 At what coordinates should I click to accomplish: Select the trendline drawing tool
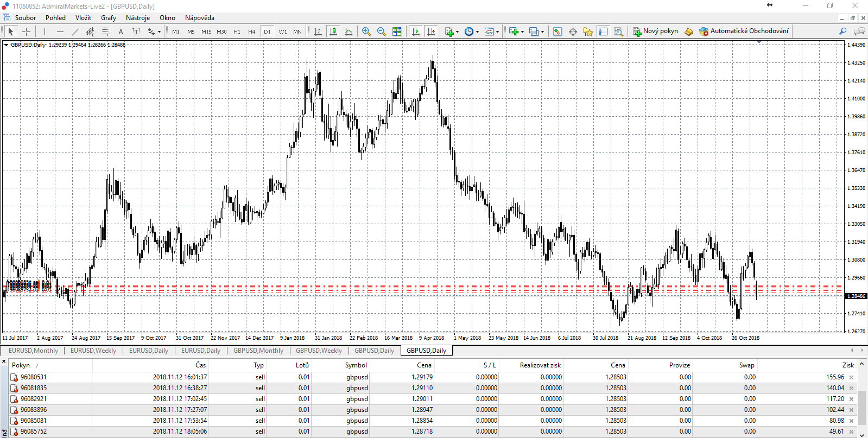75,31
